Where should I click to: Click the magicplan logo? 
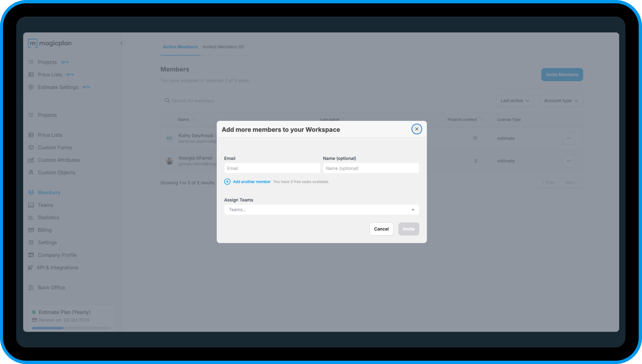point(50,43)
